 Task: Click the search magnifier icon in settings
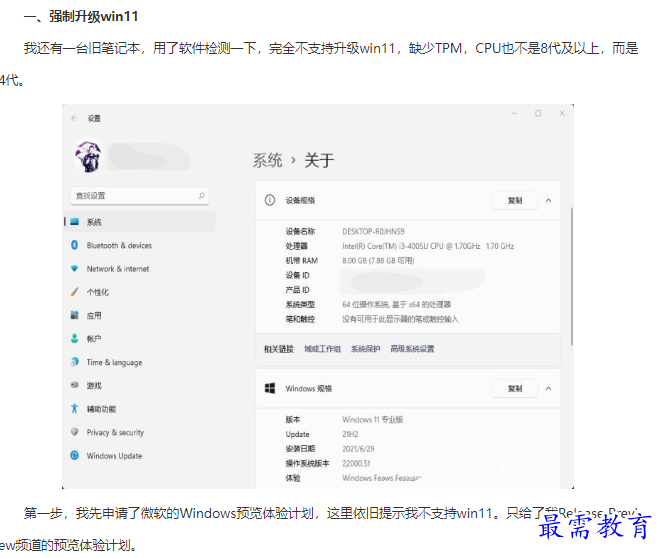[202, 196]
